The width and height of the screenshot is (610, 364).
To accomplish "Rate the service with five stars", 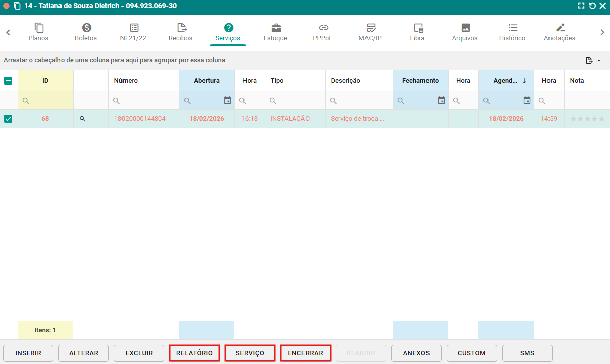I will pos(601,119).
